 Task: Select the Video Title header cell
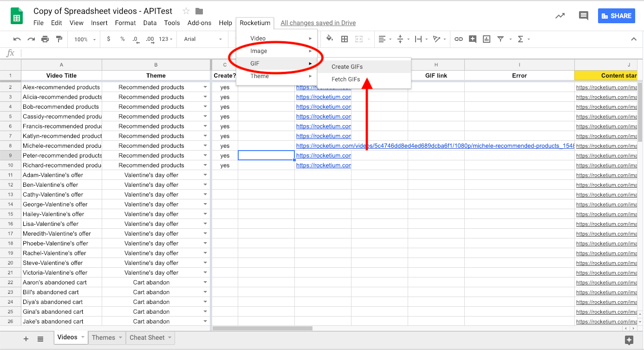(61, 76)
